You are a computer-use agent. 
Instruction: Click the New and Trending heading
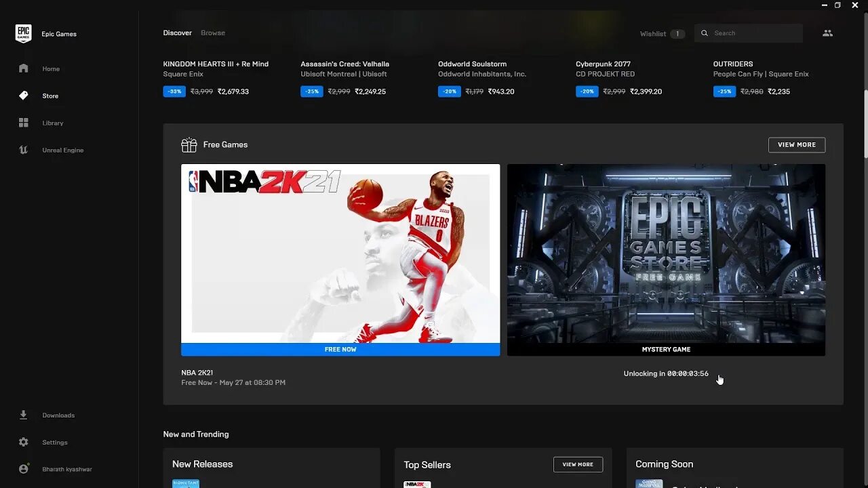[196, 434]
